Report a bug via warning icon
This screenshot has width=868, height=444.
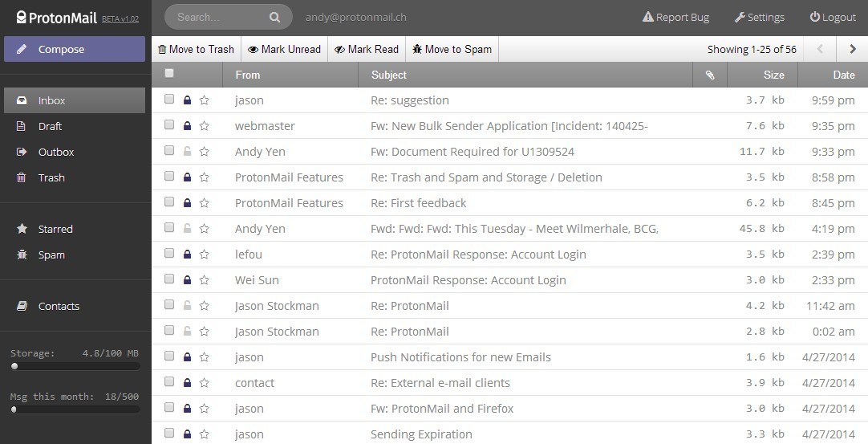click(x=647, y=17)
